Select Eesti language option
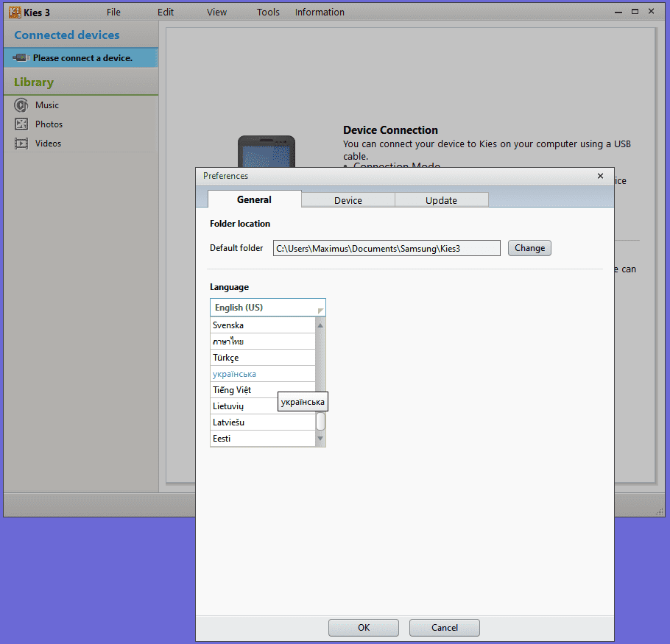670x644 pixels. (263, 439)
